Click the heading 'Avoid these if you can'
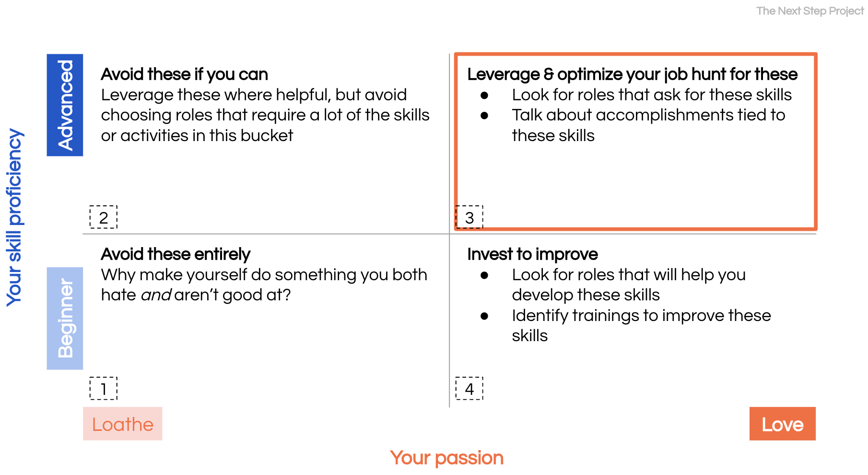Viewport: 868px width, 475px height. pos(185,74)
